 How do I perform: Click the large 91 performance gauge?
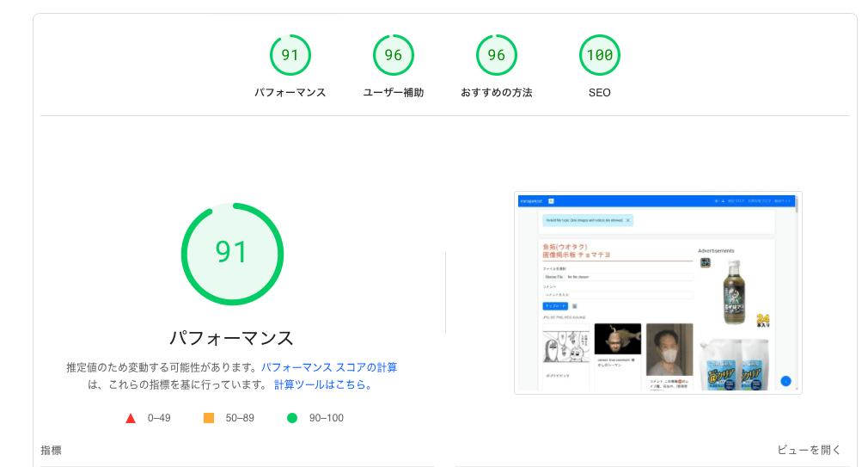point(233,254)
